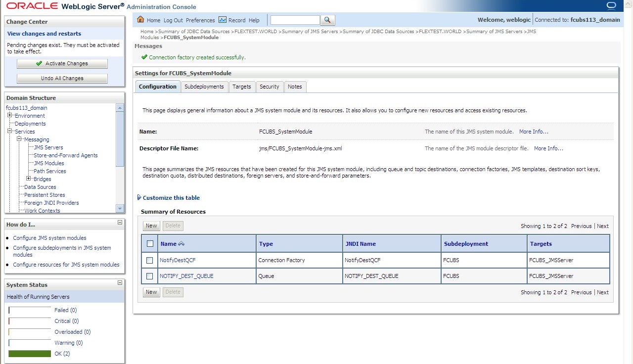
Task: Open Path Services in tree
Action: [x=50, y=171]
